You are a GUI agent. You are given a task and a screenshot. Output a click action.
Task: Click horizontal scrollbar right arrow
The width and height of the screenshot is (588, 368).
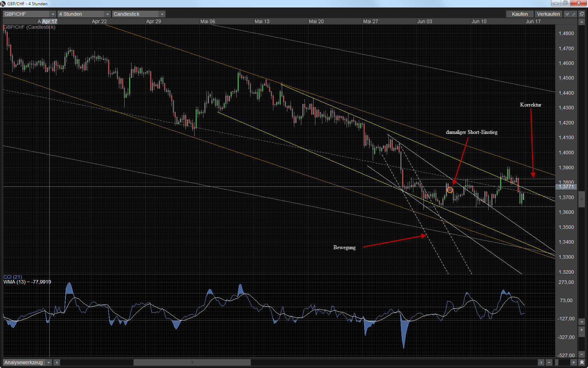point(541,362)
